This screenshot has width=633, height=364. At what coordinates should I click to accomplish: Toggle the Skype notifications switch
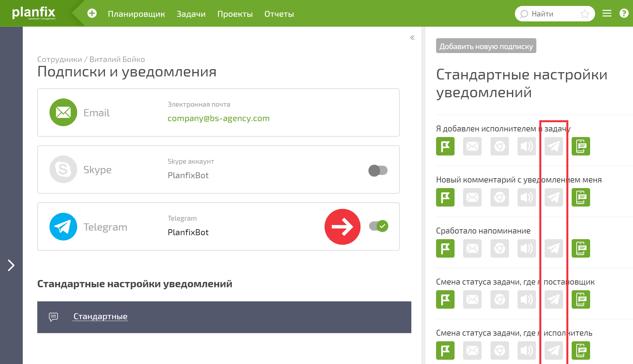pos(378,170)
